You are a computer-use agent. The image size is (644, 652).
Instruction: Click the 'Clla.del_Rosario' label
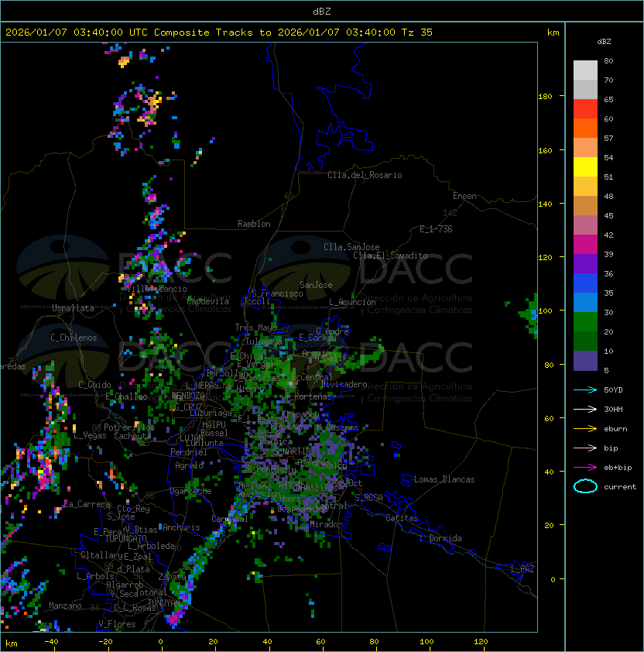pyautogui.click(x=365, y=175)
